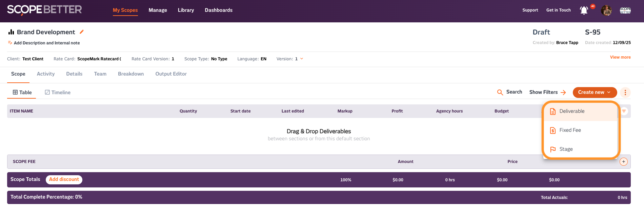Click the plus icon in Scope Fee row
The height and width of the screenshot is (223, 644).
click(623, 162)
